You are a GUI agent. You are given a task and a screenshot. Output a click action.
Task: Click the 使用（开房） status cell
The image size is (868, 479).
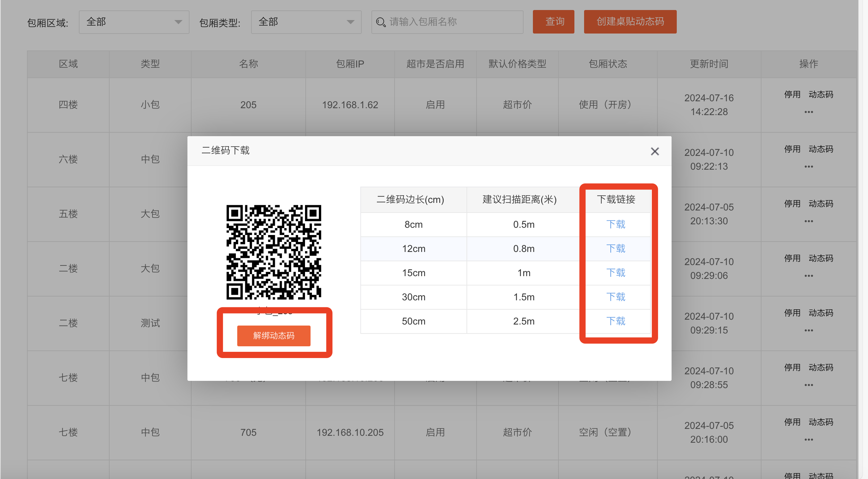click(608, 105)
